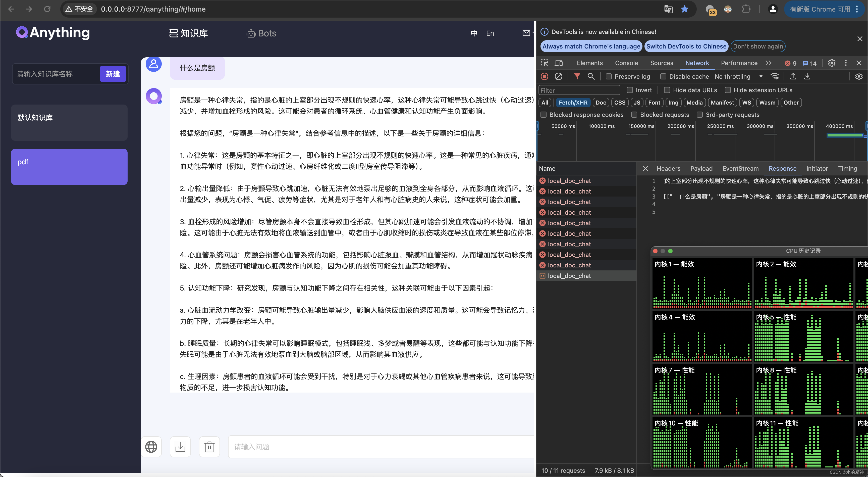
Task: Click the Bots navigation icon
Action: point(251,33)
